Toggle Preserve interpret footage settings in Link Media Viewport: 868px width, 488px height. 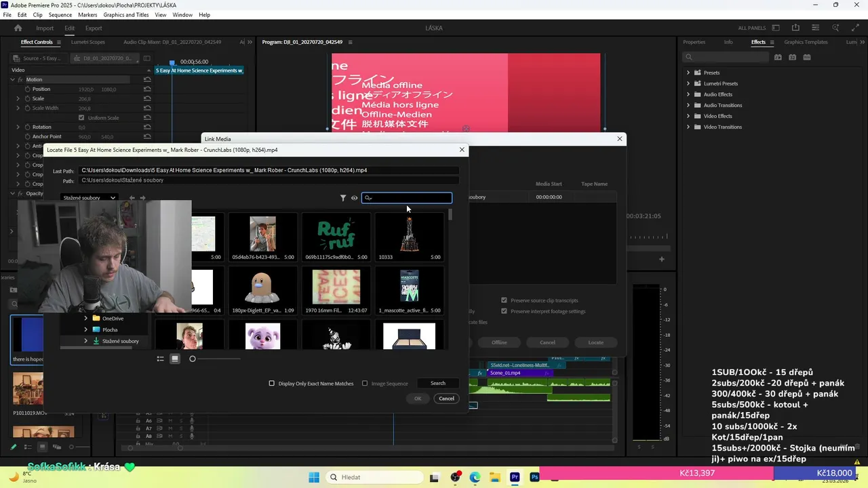click(504, 311)
